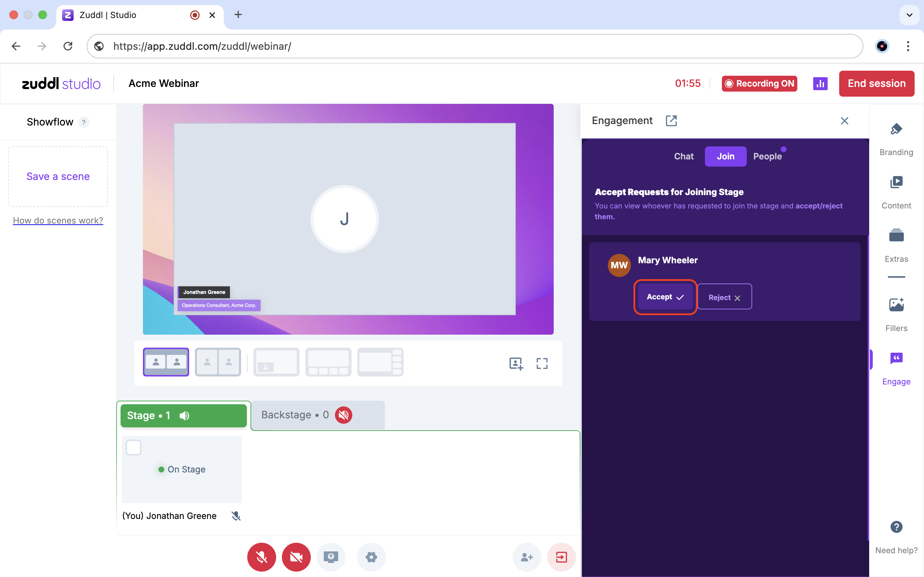
Task: Open the settings gear button
Action: (371, 557)
